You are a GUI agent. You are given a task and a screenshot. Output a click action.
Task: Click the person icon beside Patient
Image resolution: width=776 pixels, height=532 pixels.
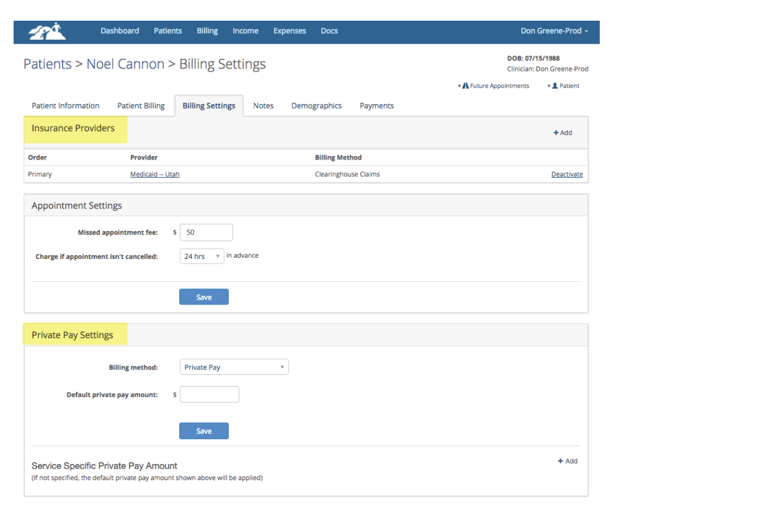click(x=555, y=86)
